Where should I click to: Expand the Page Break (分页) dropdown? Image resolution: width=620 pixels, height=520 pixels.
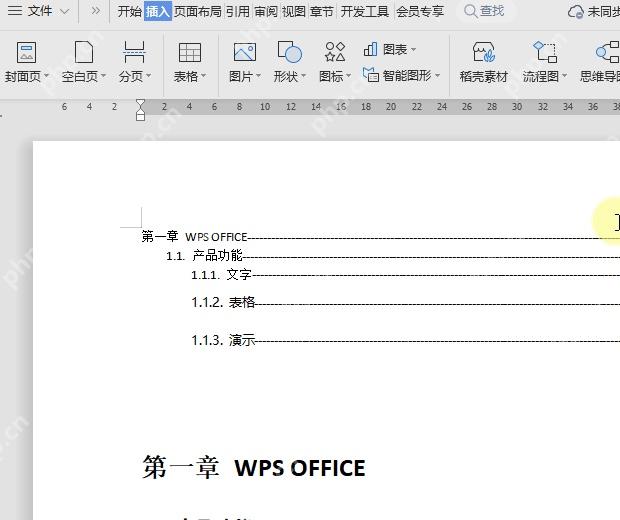pos(149,76)
